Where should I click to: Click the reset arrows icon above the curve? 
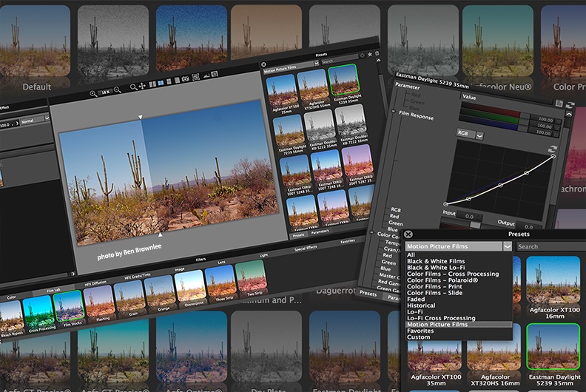[551, 149]
